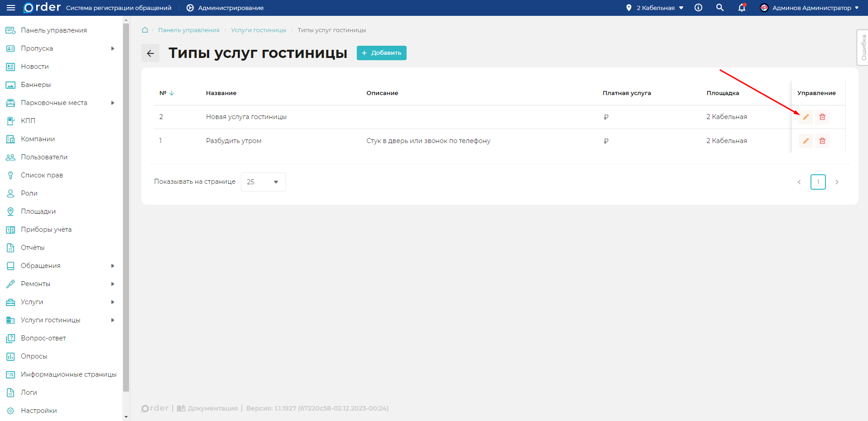
Task: Open the info circle icon
Action: [x=698, y=8]
